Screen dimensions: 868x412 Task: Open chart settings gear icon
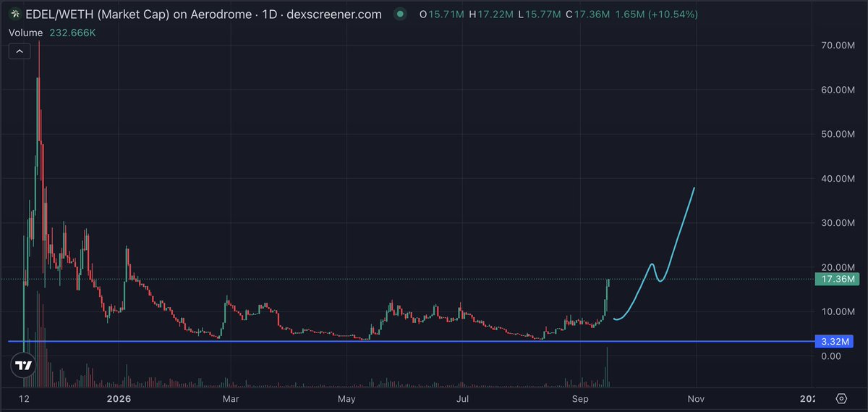point(841,398)
